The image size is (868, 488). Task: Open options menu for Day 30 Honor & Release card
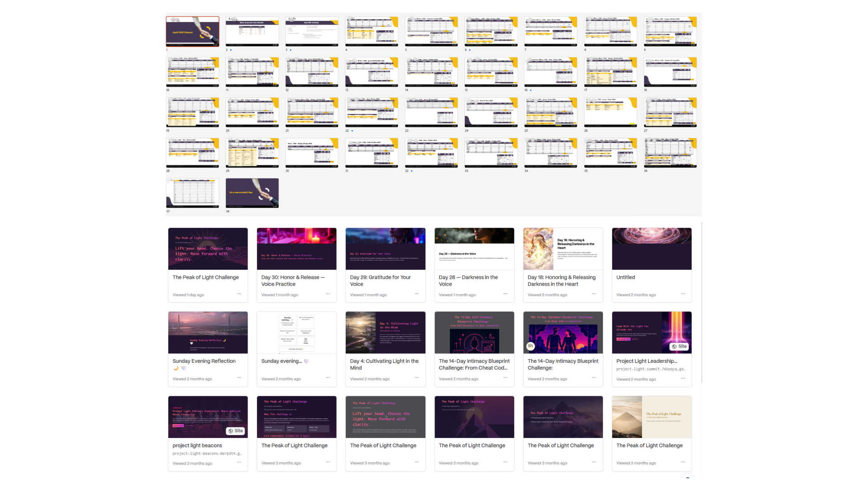(x=328, y=294)
